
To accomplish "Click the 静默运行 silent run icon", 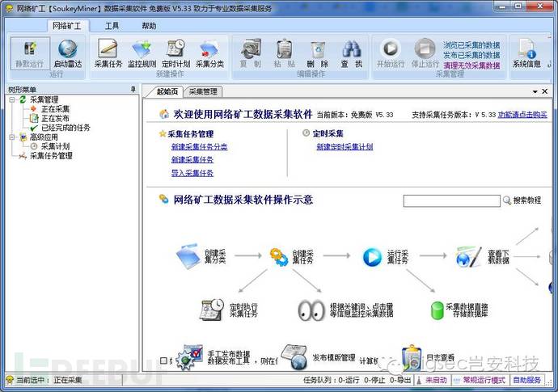I will 30,49.
